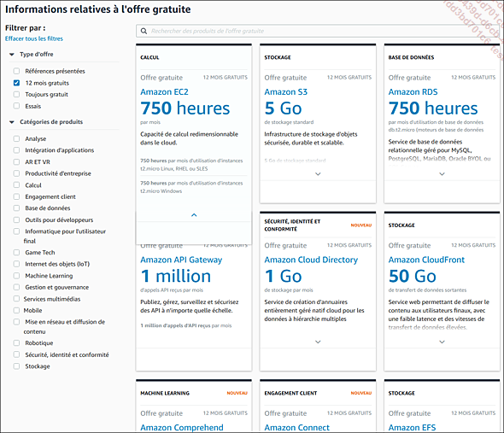Viewport: 504px width, 433px height.
Task: Clear all filters via Effacer tous les filtres
Action: [x=34, y=38]
